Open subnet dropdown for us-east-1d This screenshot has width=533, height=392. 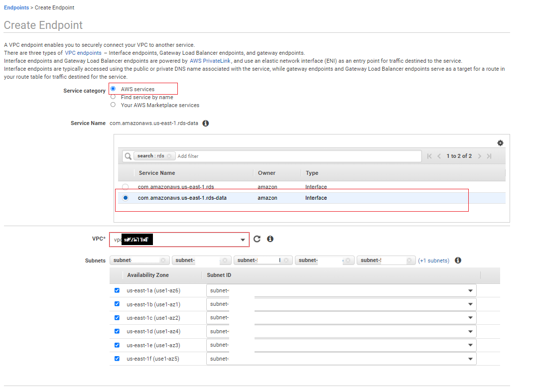coord(341,332)
